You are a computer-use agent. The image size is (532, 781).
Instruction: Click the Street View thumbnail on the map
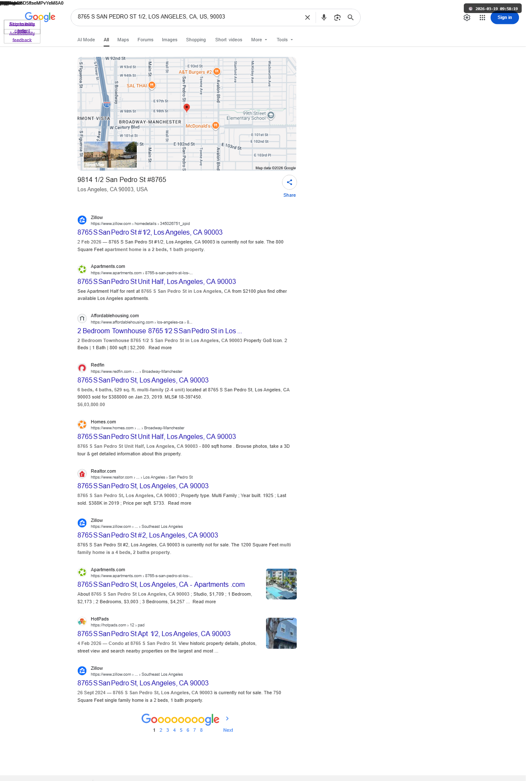[110, 155]
